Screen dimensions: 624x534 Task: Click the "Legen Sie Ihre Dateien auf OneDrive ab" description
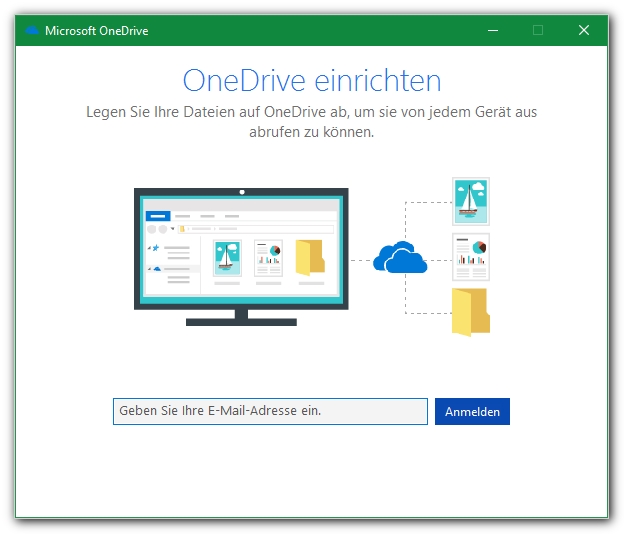(312, 122)
